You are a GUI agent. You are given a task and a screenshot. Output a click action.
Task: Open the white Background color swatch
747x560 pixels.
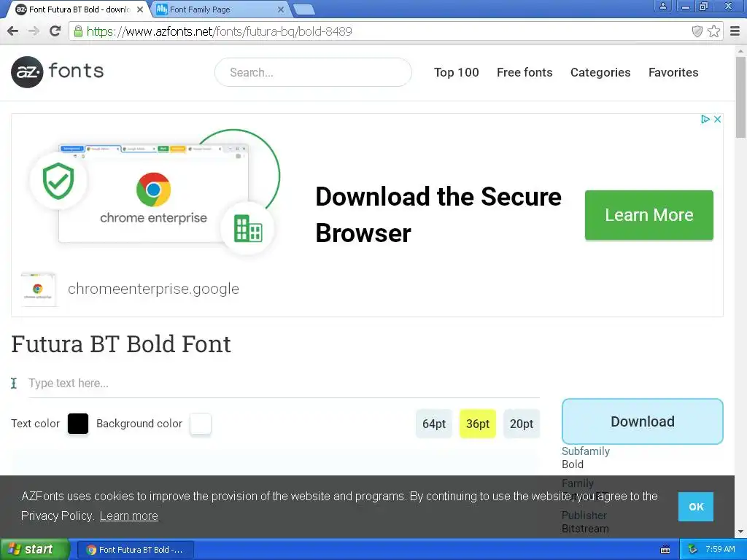(201, 424)
